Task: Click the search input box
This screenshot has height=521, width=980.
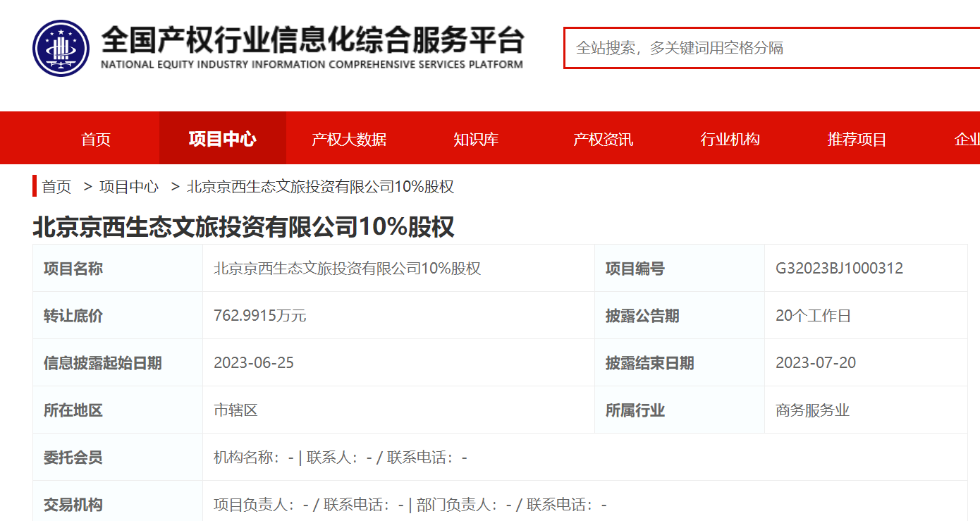Action: [768, 48]
